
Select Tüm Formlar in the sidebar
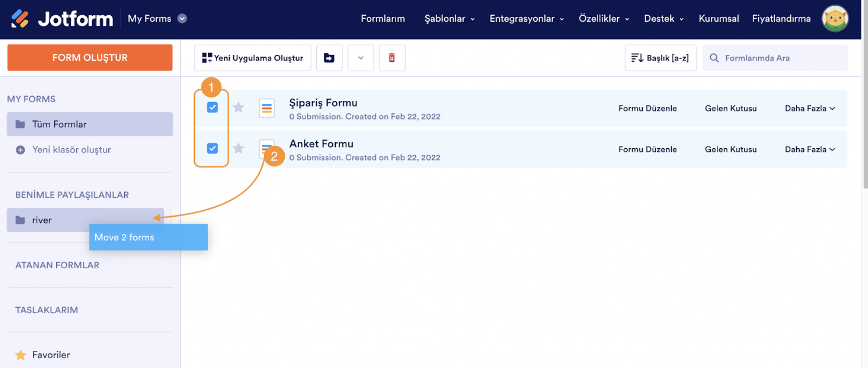(x=90, y=124)
